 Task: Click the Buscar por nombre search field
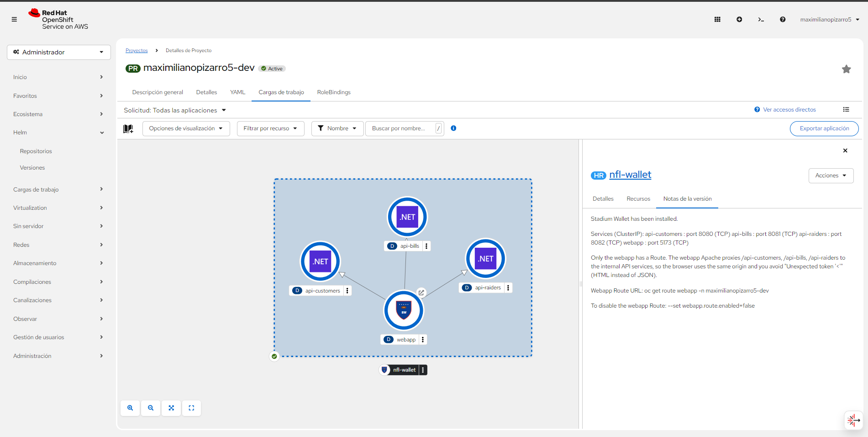(x=400, y=128)
